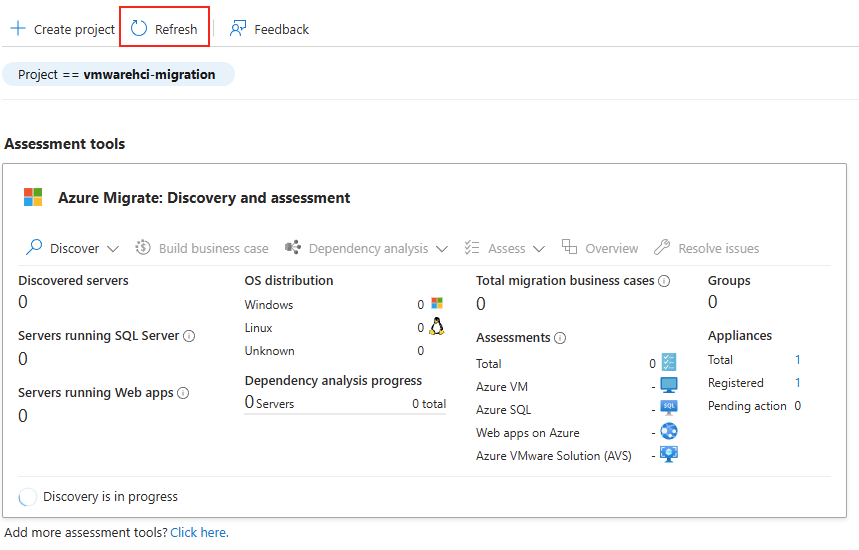
Task: Click the Create project button label
Action: point(75,30)
